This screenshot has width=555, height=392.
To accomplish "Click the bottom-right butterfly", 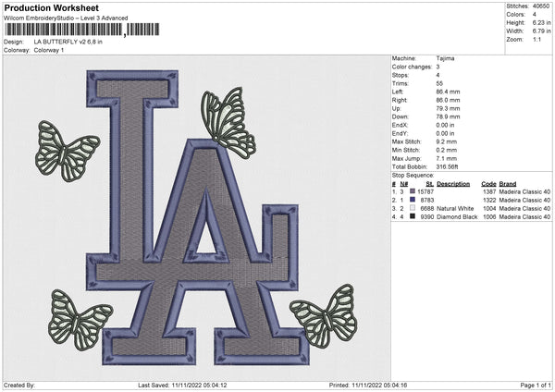I will [x=324, y=316].
